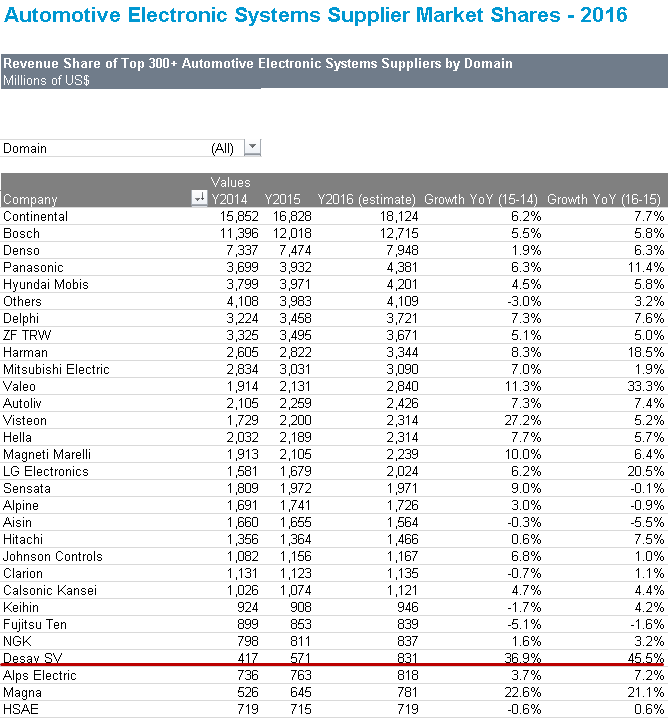Click the Keihin company cell

[x=21, y=607]
